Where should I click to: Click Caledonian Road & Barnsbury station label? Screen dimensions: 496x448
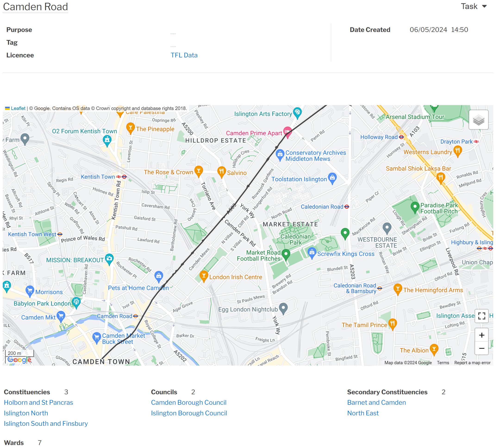tap(355, 288)
